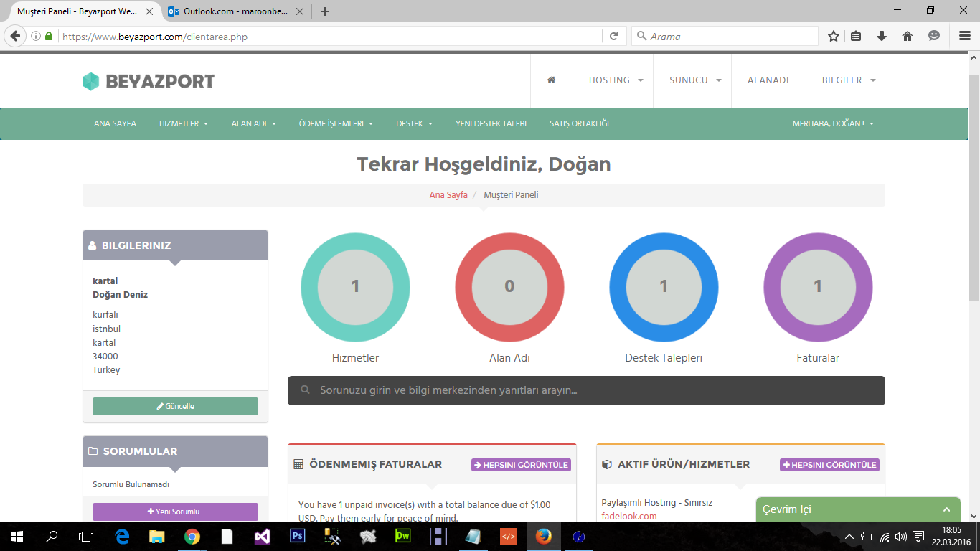Click the Faturalar purple circle counter
This screenshot has height=551, width=980.
click(x=818, y=287)
